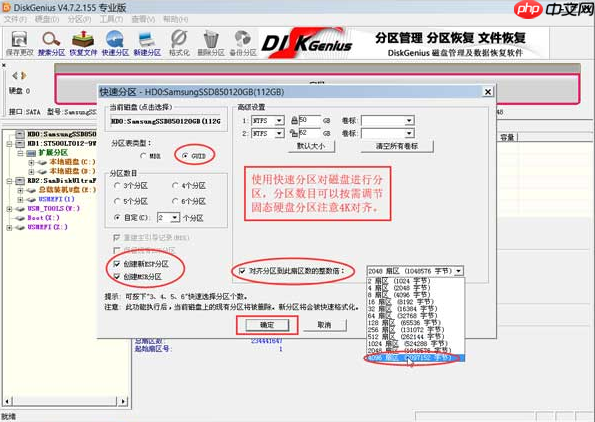Click the left disk navigation arrow
The image size is (595, 422).
pos(15,76)
